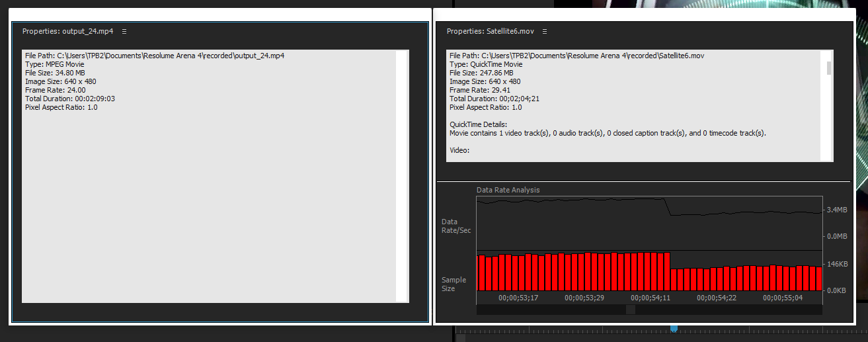Click the data rate line graph drop point
868x342 pixels.
(x=668, y=207)
